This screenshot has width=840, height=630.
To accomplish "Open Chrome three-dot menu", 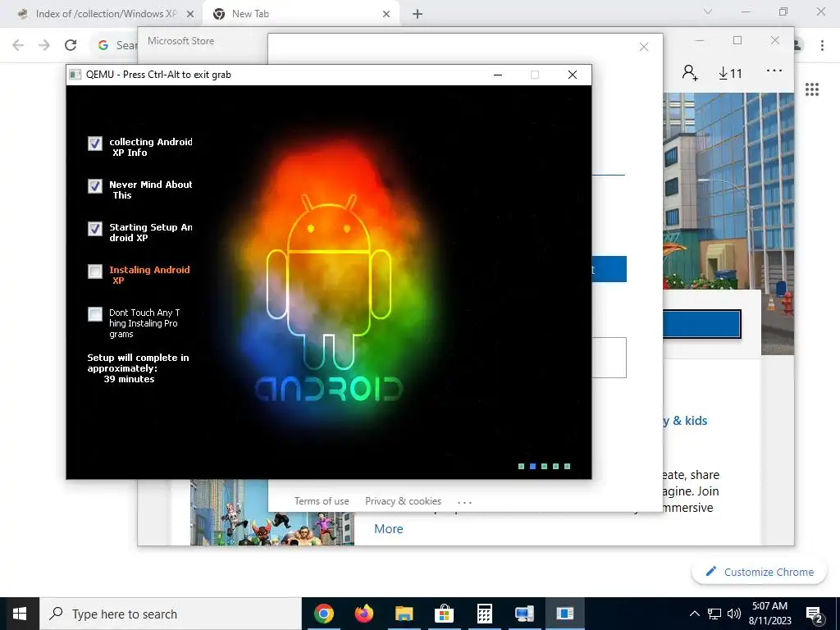I will click(x=822, y=46).
